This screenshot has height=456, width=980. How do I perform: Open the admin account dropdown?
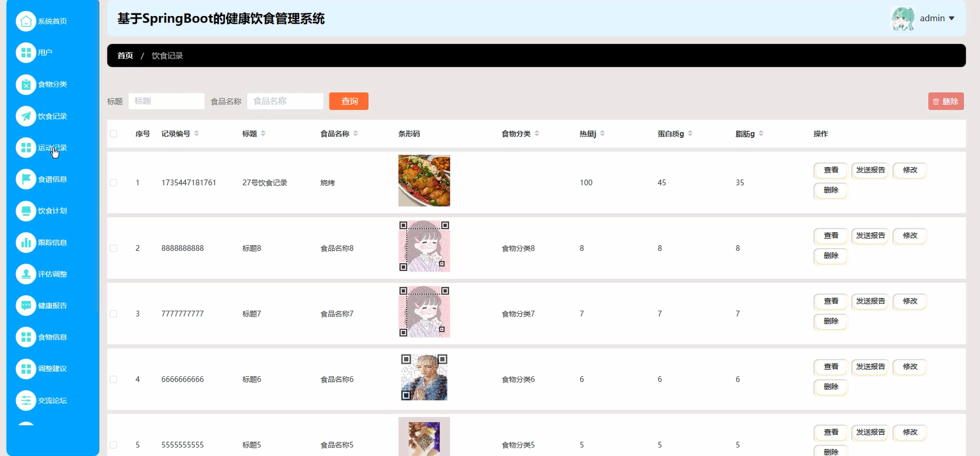(x=932, y=18)
